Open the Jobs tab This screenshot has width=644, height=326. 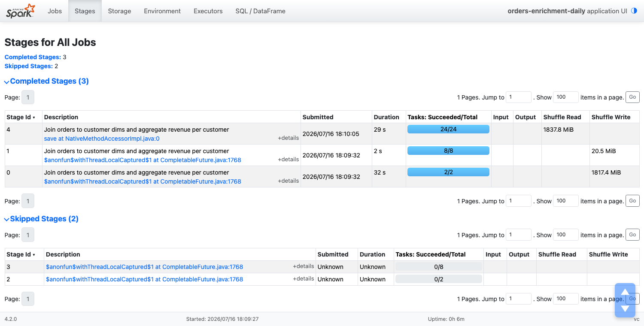(x=55, y=11)
